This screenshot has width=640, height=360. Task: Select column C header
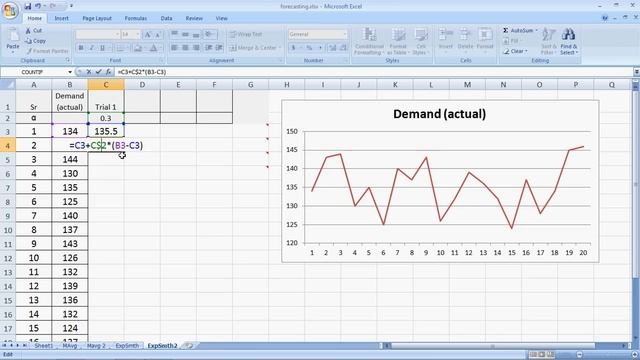click(x=106, y=84)
